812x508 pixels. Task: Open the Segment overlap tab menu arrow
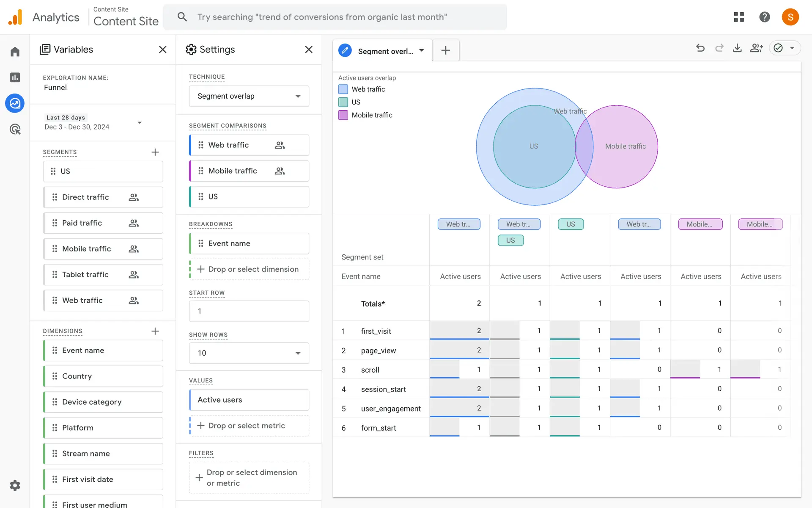(x=422, y=50)
